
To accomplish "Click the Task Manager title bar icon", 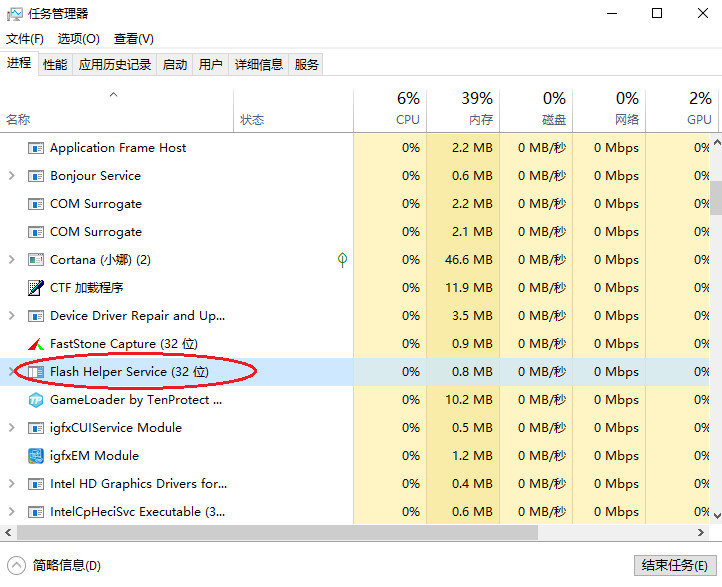I will coord(14,14).
